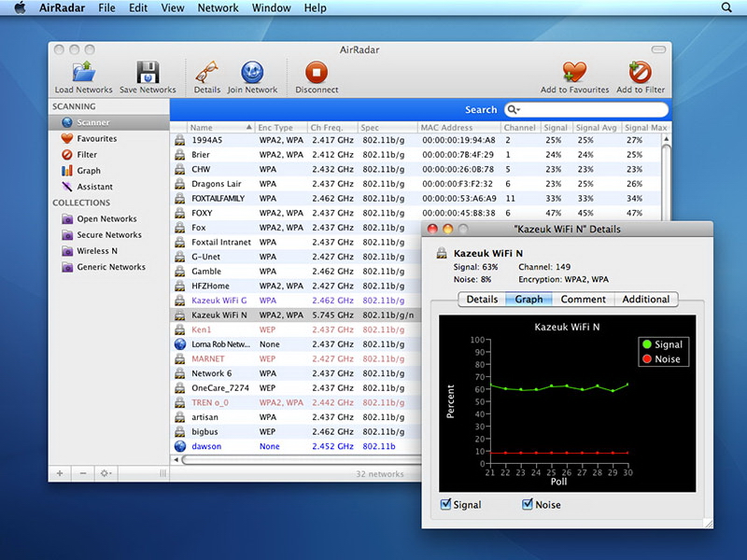Click the Join Network globe icon
The width and height of the screenshot is (747, 560).
tap(252, 73)
